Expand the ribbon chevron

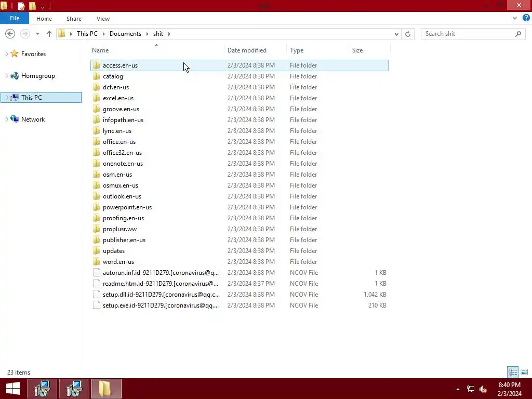[x=515, y=18]
